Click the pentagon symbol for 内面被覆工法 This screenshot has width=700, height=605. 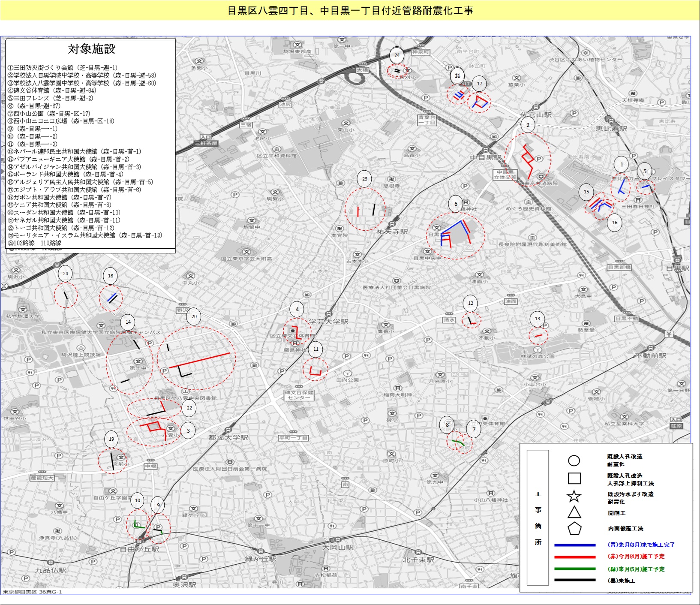coord(574,529)
